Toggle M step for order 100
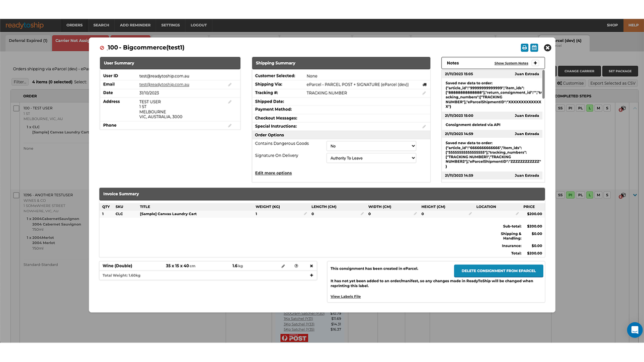The width and height of the screenshot is (644, 362). point(598,108)
